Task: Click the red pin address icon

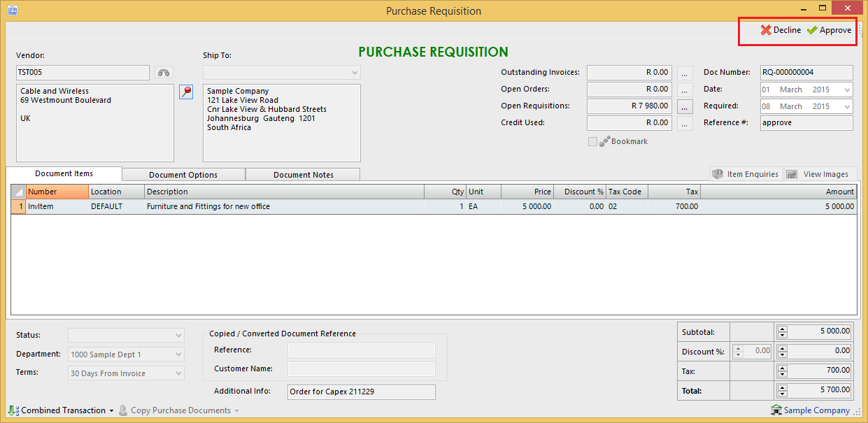Action: [x=186, y=92]
